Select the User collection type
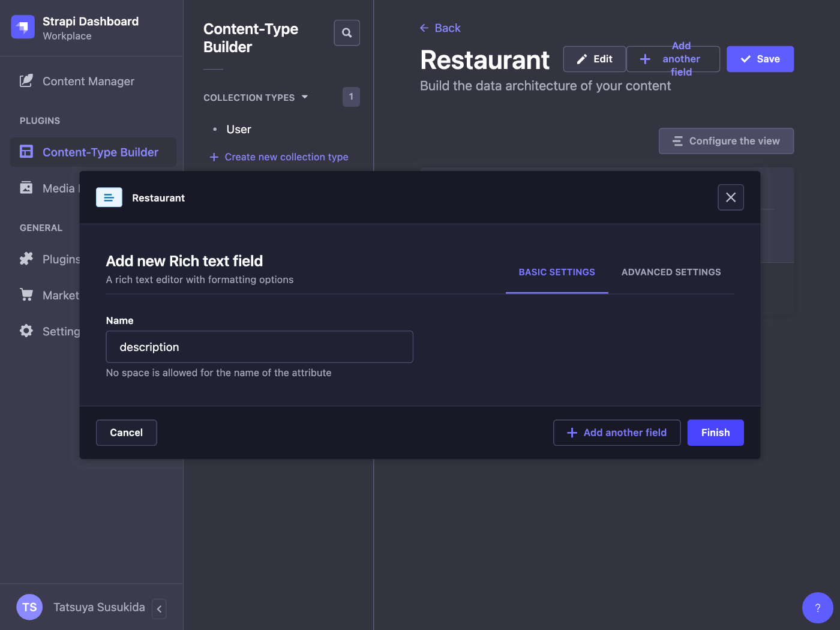This screenshot has height=630, width=840. [x=239, y=130]
